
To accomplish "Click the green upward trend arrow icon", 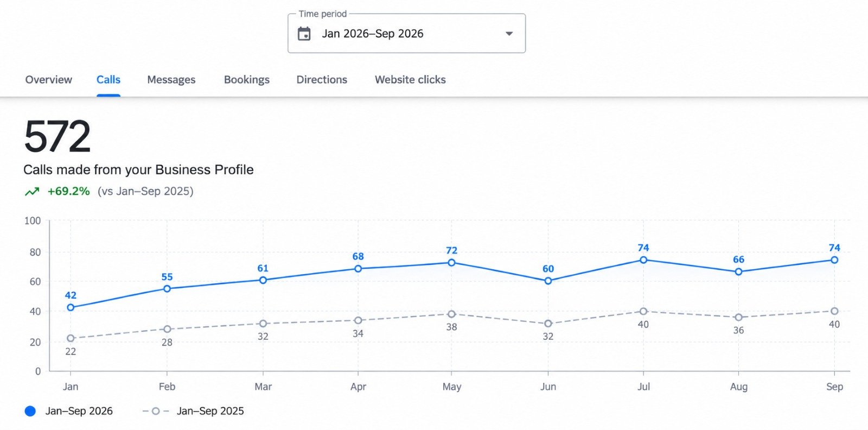I will [32, 192].
